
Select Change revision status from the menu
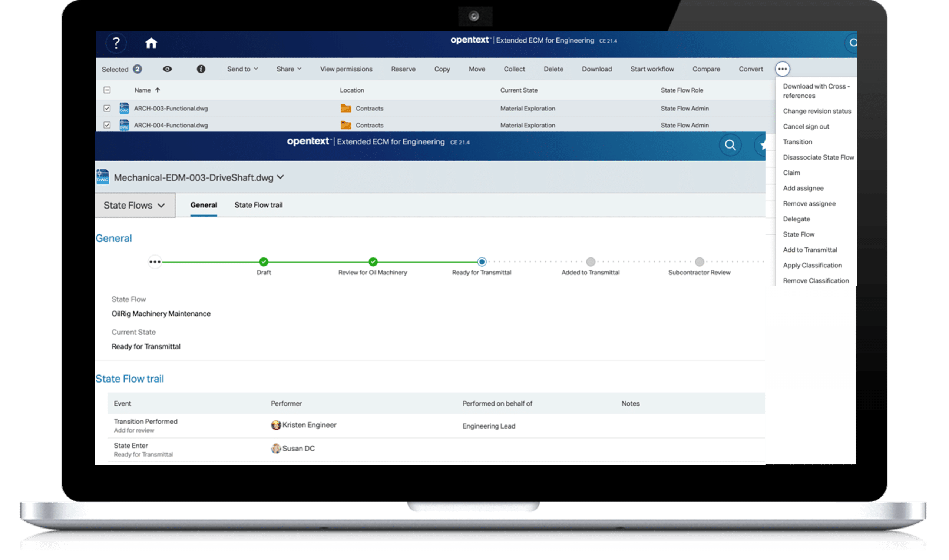(x=817, y=111)
